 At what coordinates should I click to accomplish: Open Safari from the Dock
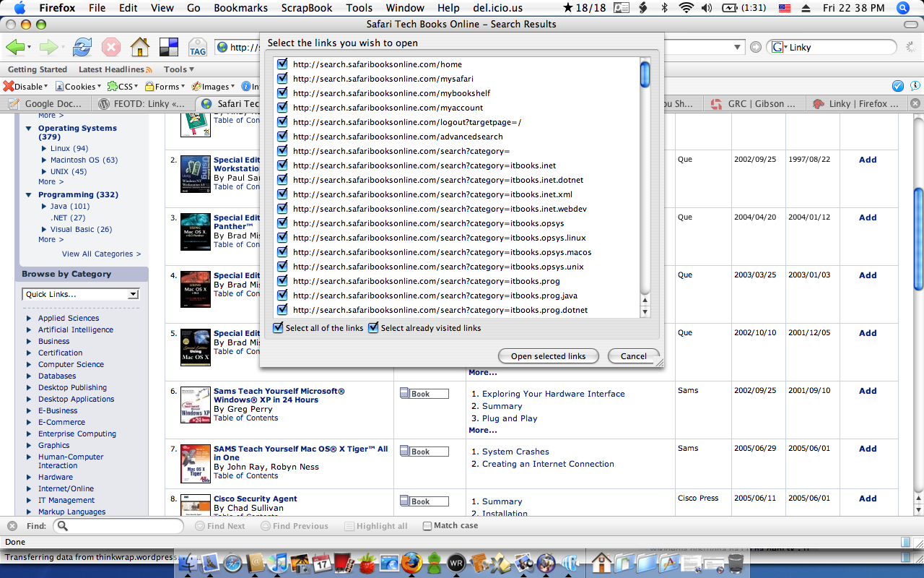pyautogui.click(x=232, y=562)
